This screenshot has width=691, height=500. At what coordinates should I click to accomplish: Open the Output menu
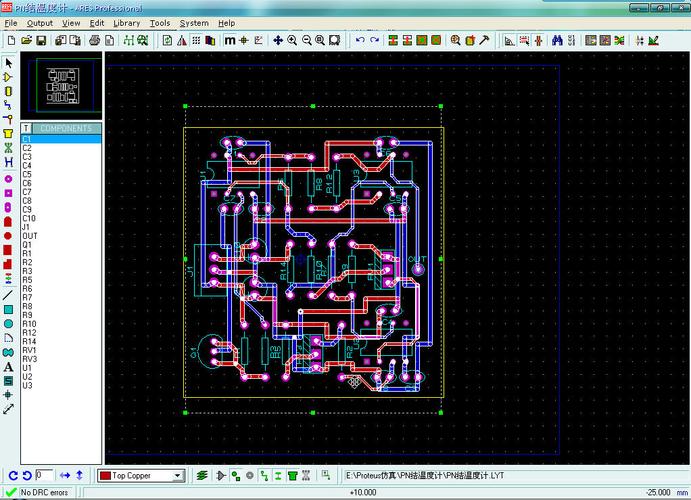click(x=40, y=23)
